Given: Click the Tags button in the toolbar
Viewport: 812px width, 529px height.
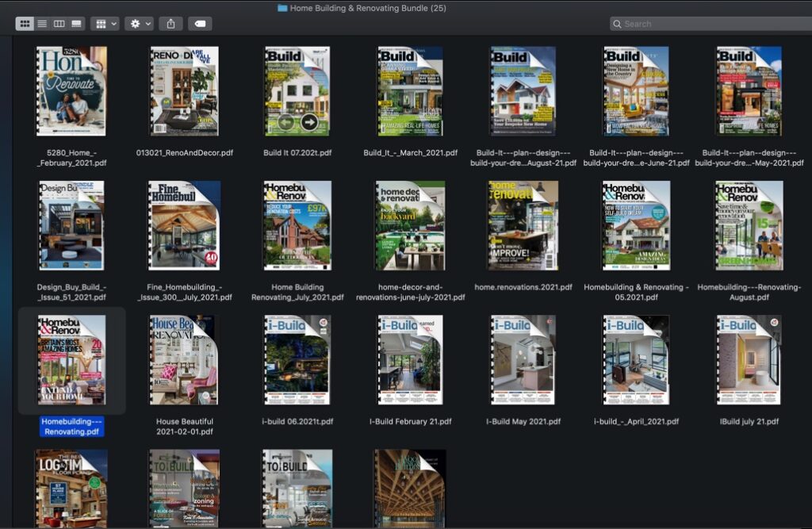Looking at the screenshot, I should tap(198, 23).
